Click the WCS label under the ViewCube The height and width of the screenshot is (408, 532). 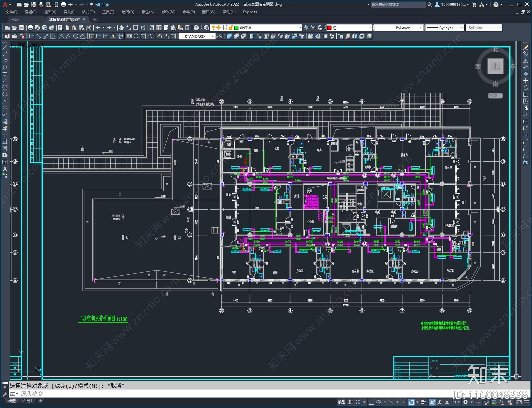pyautogui.click(x=493, y=96)
